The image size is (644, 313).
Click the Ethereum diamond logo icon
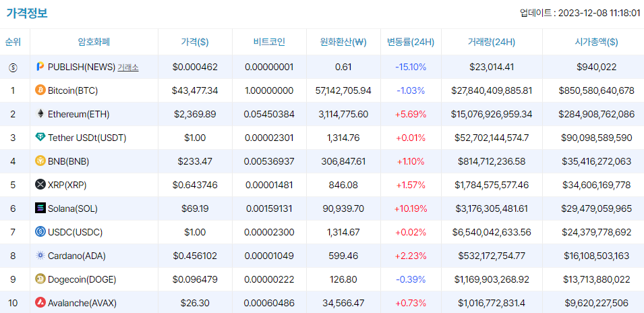40,114
